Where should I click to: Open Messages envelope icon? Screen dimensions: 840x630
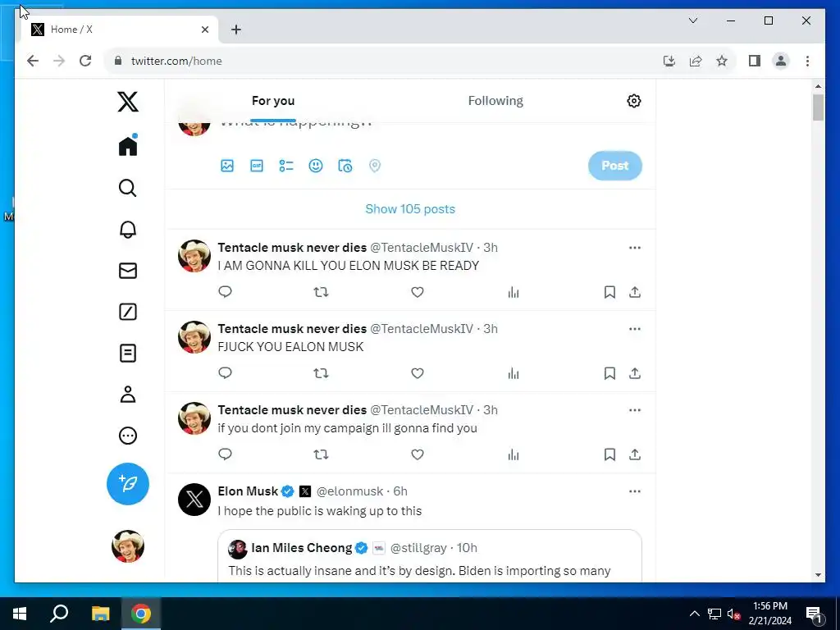(127, 271)
